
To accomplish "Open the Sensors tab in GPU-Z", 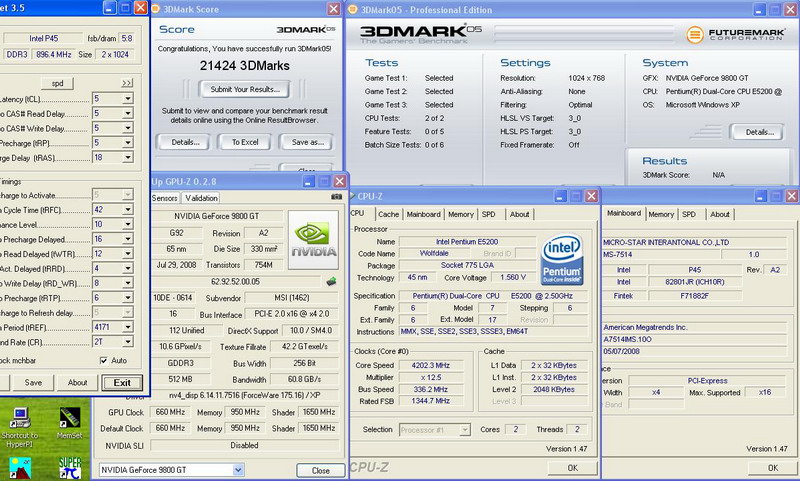I will [x=164, y=198].
